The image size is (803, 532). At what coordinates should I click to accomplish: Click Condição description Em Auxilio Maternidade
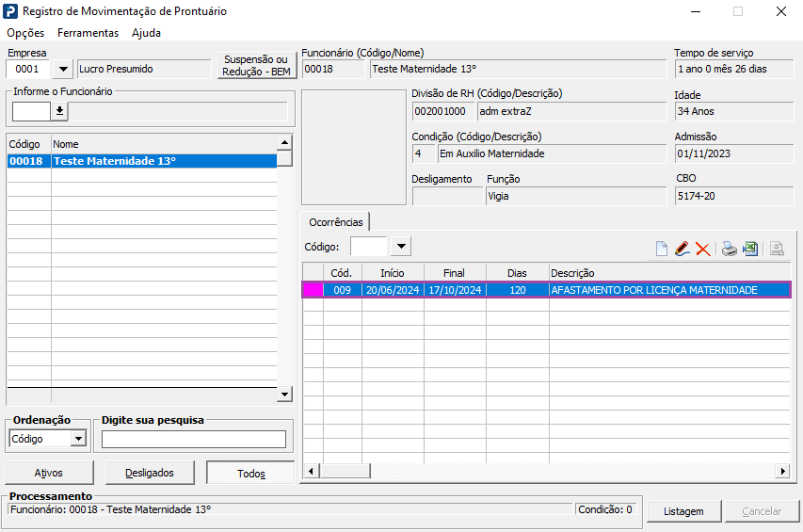tap(552, 153)
